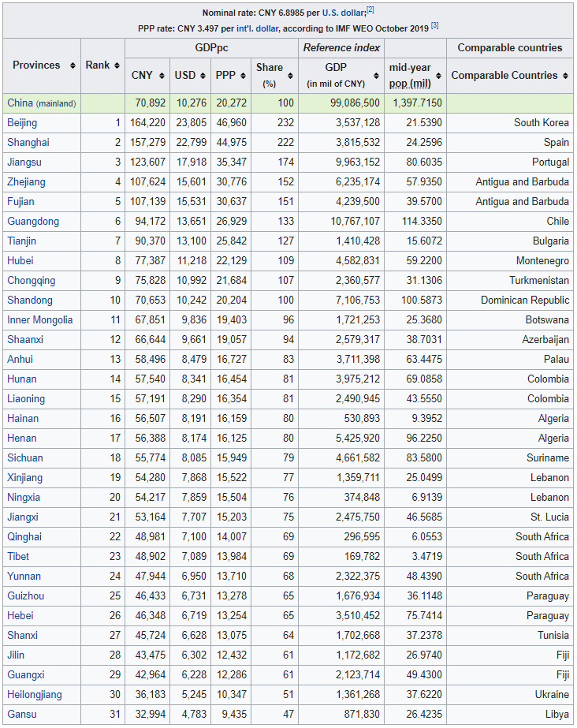Open the U.S. dollar link
The width and height of the screenshot is (577, 728).
coord(344,13)
